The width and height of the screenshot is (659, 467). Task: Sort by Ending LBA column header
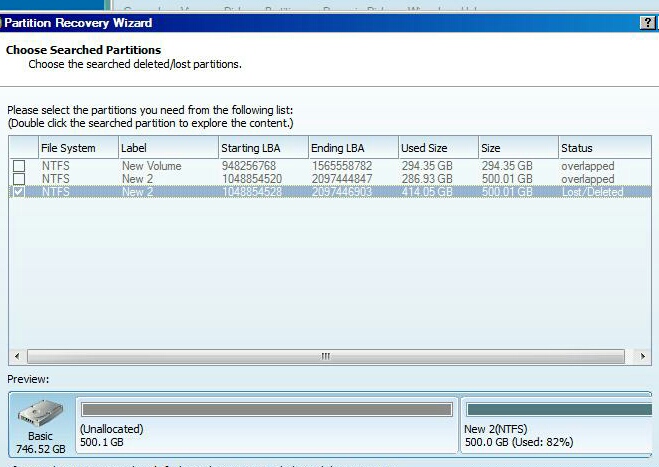pyautogui.click(x=353, y=148)
